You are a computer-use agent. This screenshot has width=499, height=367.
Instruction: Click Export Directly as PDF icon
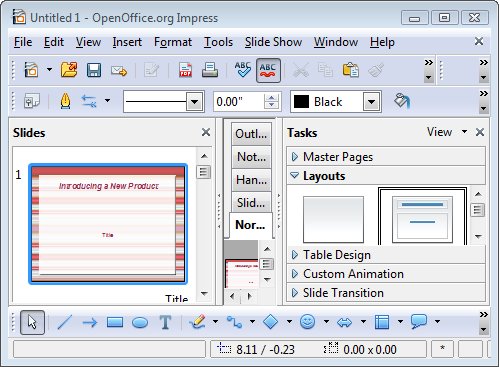[x=185, y=70]
